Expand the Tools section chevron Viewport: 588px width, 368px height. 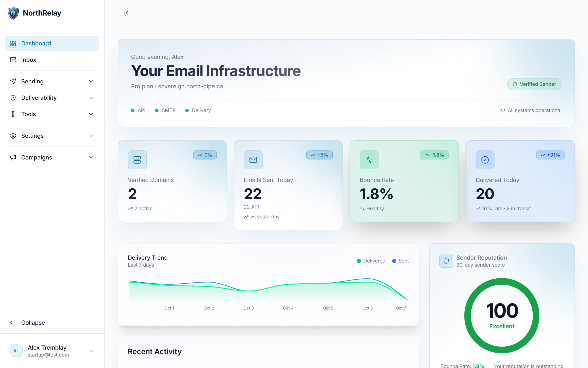[x=91, y=114]
